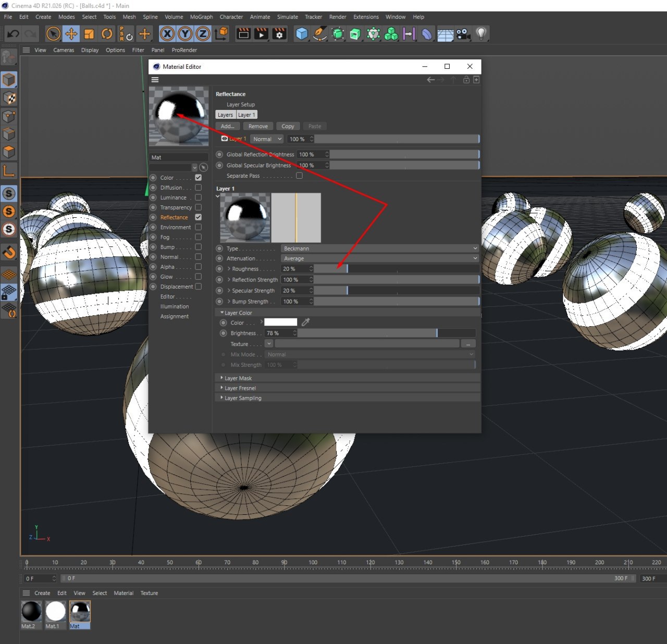
Task: Open the Illumination settings page
Action: pyautogui.click(x=175, y=306)
